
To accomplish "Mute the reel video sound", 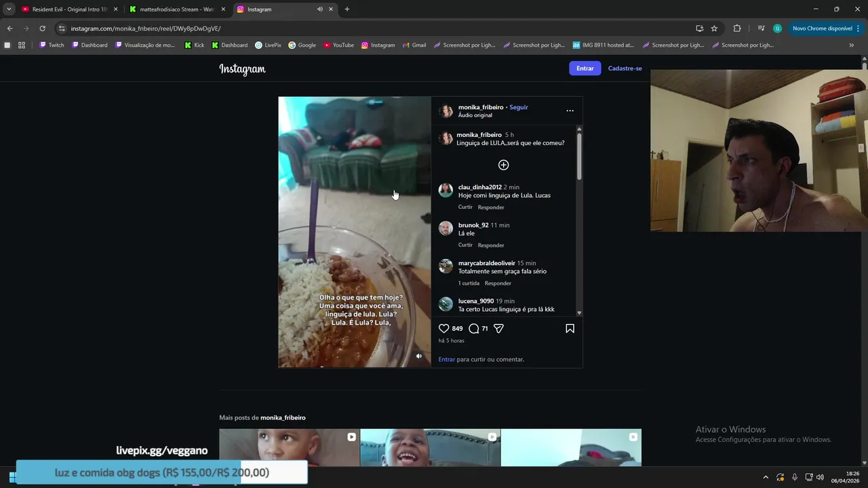I will pos(418,356).
